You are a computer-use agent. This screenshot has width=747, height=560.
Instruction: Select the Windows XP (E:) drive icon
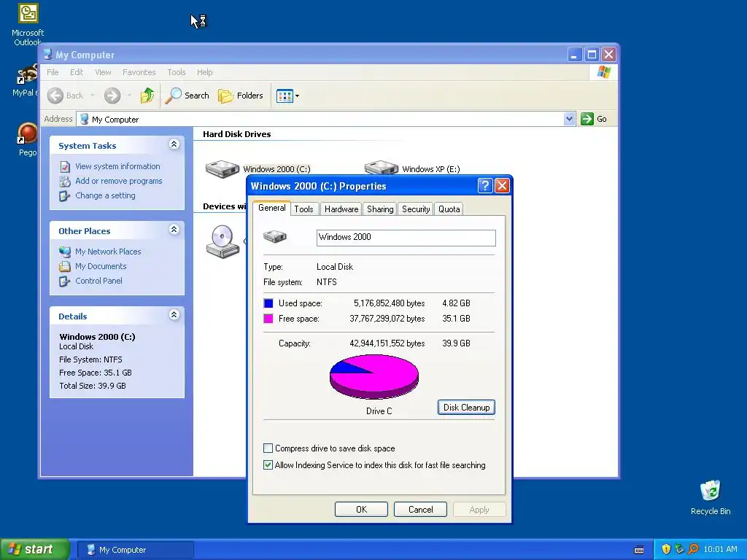pos(381,168)
